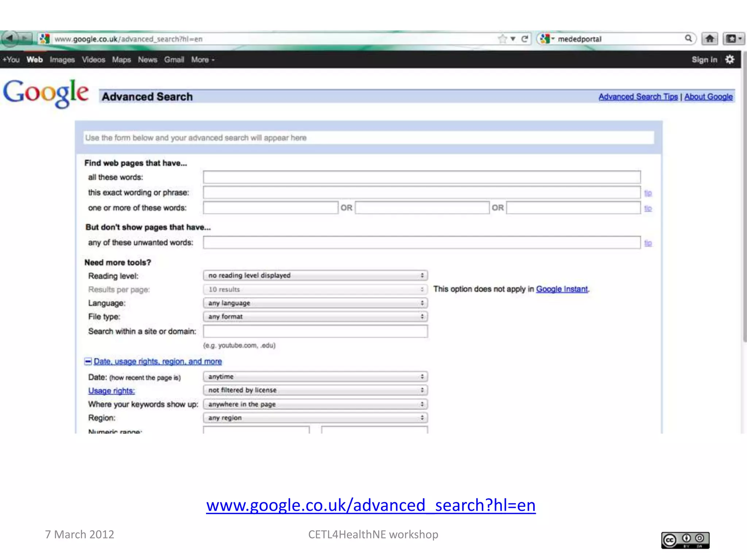The image size is (747, 560).
Task: Open the Date anytime dropdown
Action: pos(316,377)
